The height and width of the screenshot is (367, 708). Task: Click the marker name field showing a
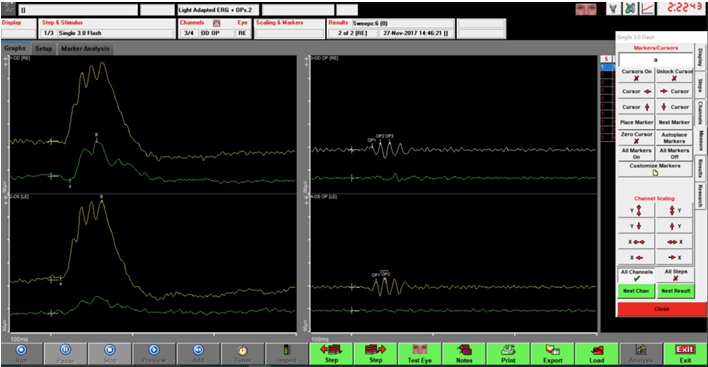[656, 60]
